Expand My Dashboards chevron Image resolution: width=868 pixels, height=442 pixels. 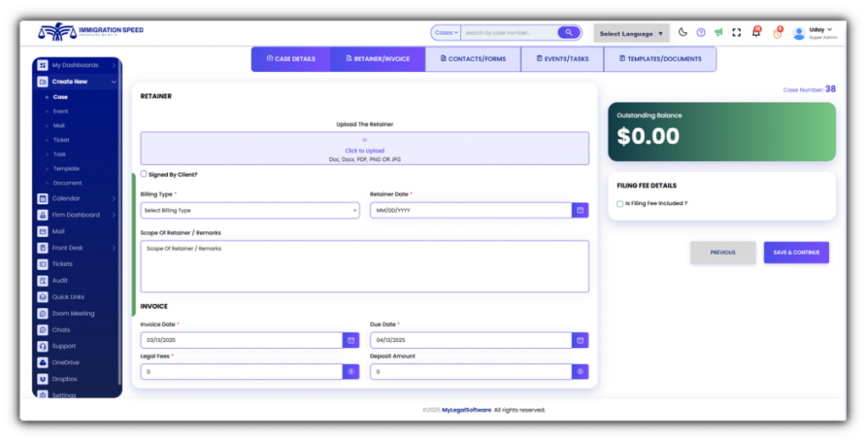114,65
